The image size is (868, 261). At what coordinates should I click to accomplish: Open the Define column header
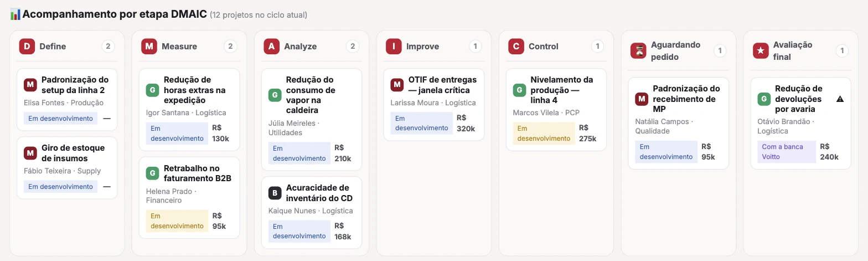(x=67, y=47)
